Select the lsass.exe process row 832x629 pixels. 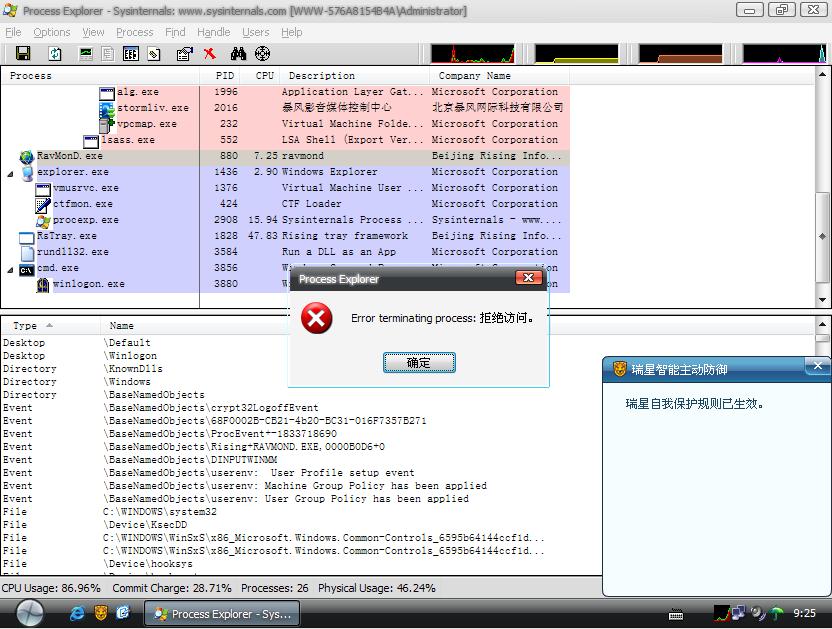coord(285,140)
